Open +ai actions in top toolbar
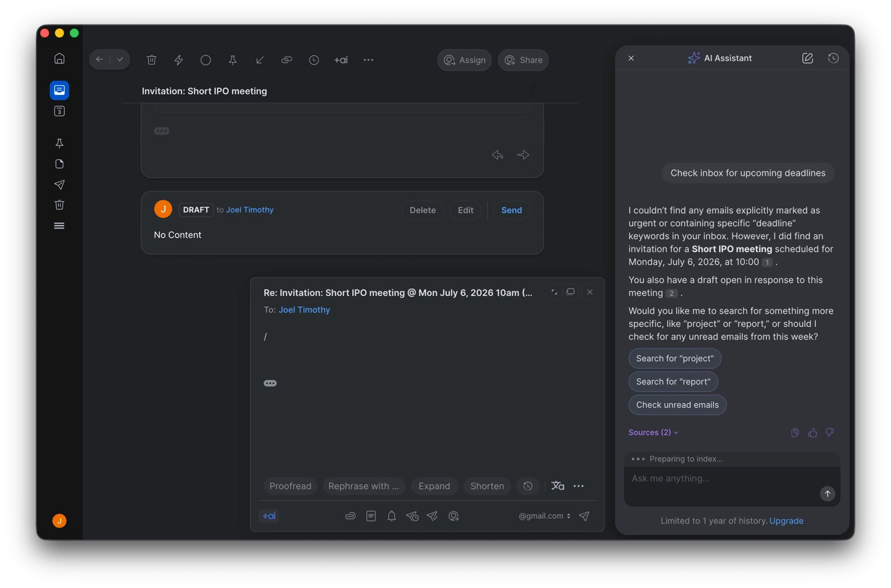 coord(341,60)
